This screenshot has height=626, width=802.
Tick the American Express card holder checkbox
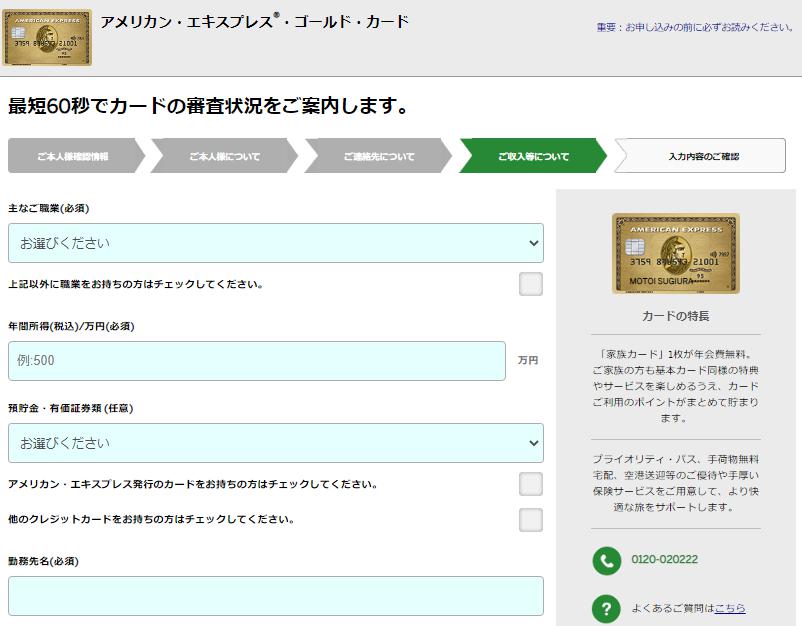coord(531,484)
